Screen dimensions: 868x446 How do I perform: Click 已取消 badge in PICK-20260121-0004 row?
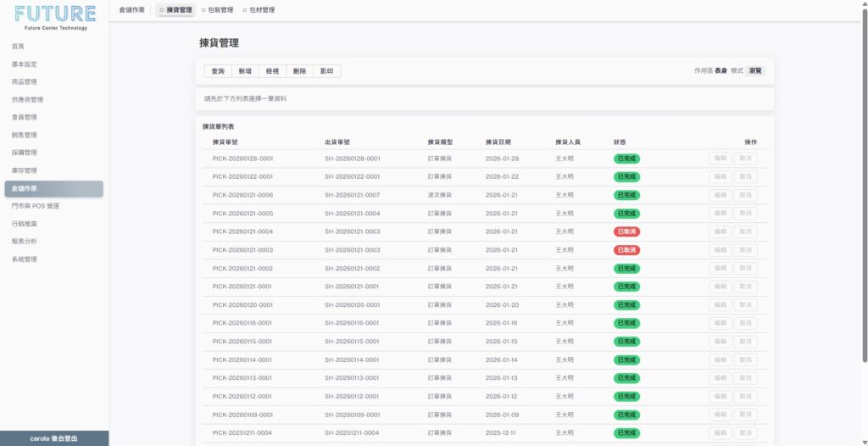tap(626, 232)
